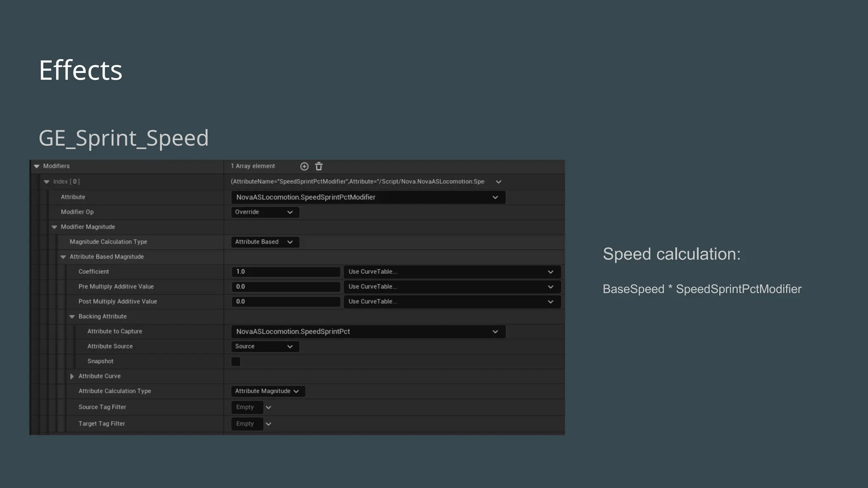Open the Target Tag Filter dropdown arrow
The height and width of the screenshot is (488, 868).
[x=268, y=424]
